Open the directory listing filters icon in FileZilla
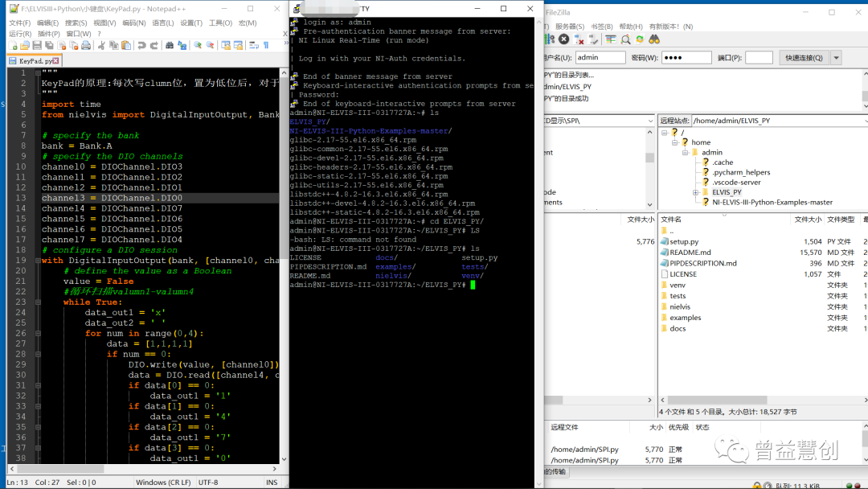The width and height of the screenshot is (868, 489). (611, 39)
